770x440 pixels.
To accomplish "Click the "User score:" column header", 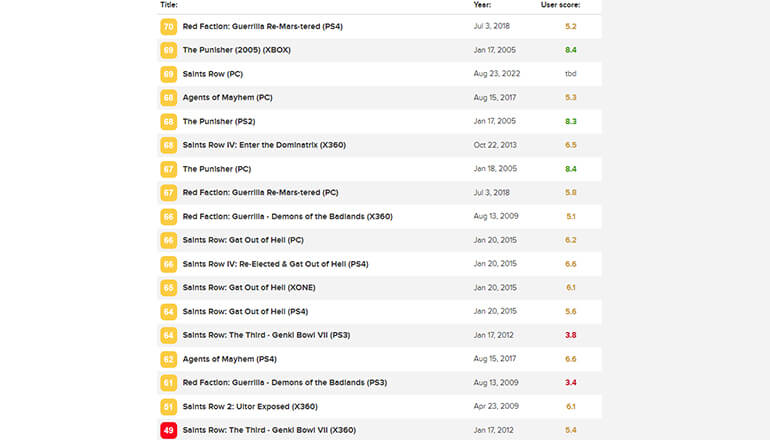I will (560, 5).
